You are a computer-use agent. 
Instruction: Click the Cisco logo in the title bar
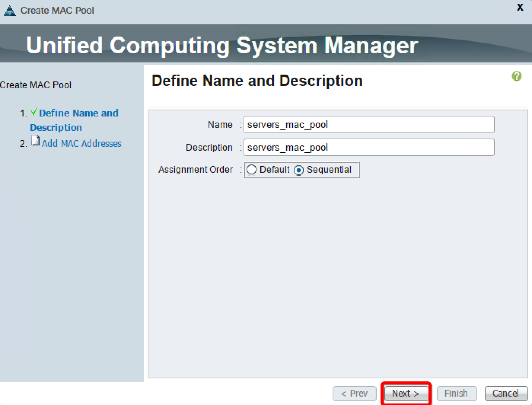click(10, 11)
